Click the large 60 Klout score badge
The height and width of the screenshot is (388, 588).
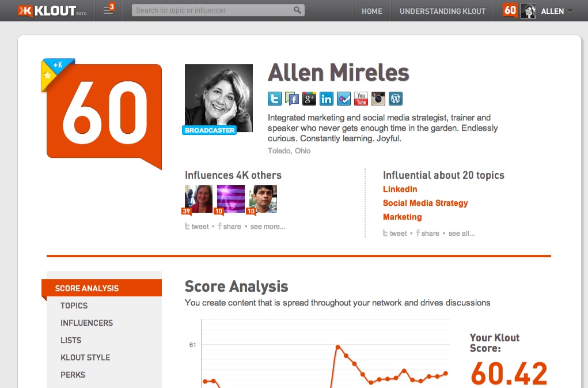coord(104,112)
